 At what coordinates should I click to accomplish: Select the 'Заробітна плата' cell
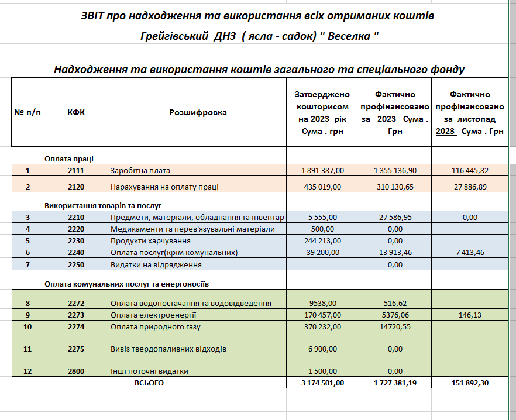point(198,170)
